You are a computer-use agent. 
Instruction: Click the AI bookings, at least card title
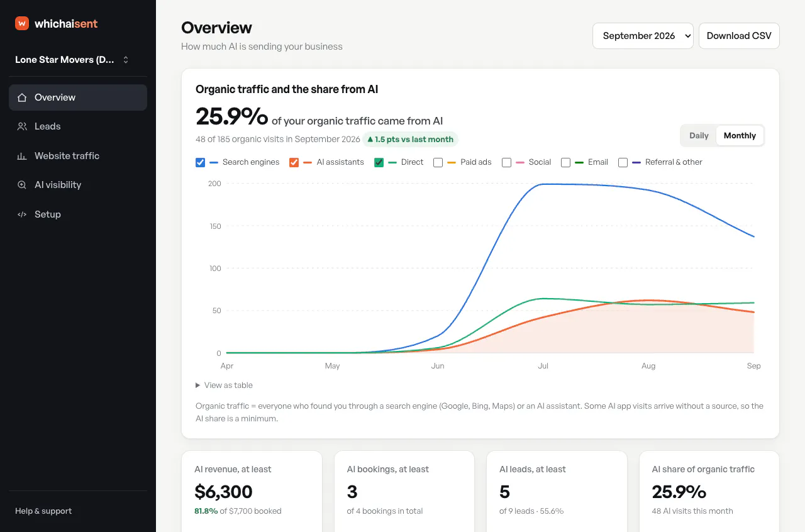pyautogui.click(x=388, y=469)
